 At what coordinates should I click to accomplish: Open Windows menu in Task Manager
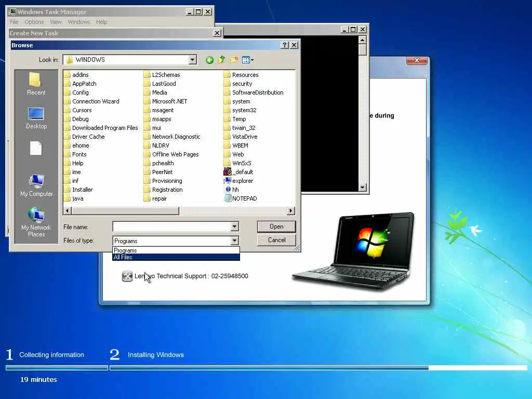pyautogui.click(x=79, y=22)
